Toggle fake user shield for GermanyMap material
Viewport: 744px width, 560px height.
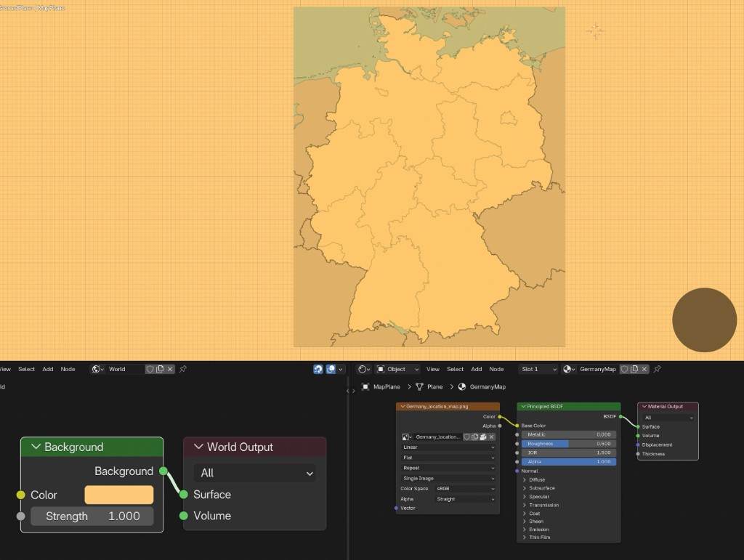click(x=624, y=369)
